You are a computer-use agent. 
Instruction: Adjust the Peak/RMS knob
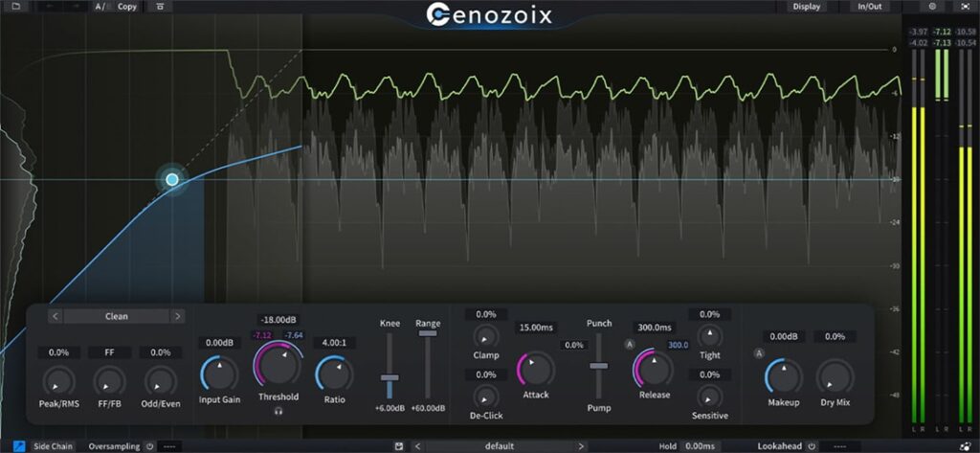[58, 381]
